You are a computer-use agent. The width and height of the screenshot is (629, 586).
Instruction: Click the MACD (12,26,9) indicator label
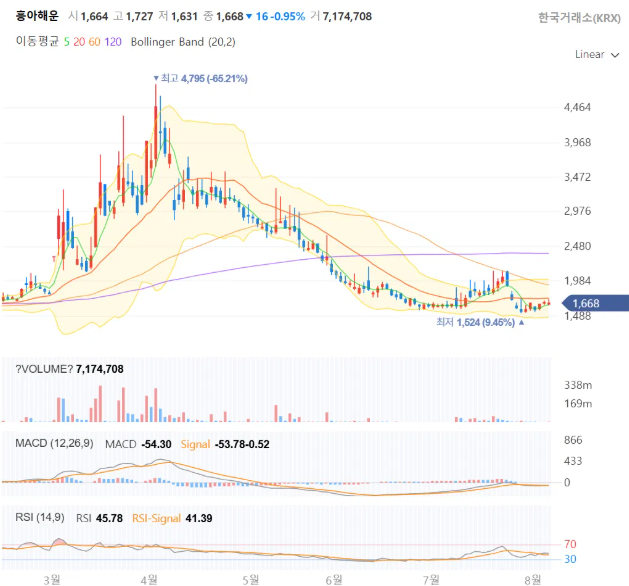[54, 443]
